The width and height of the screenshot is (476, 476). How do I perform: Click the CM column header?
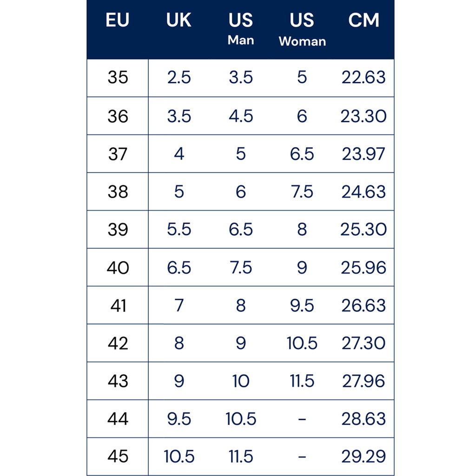point(364,20)
